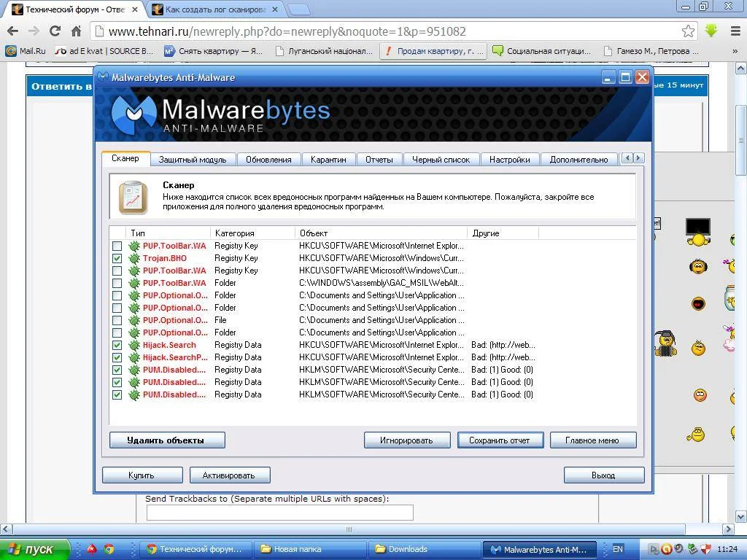Click the Сохранить отчет button
The width and height of the screenshot is (747, 560).
pyautogui.click(x=500, y=440)
